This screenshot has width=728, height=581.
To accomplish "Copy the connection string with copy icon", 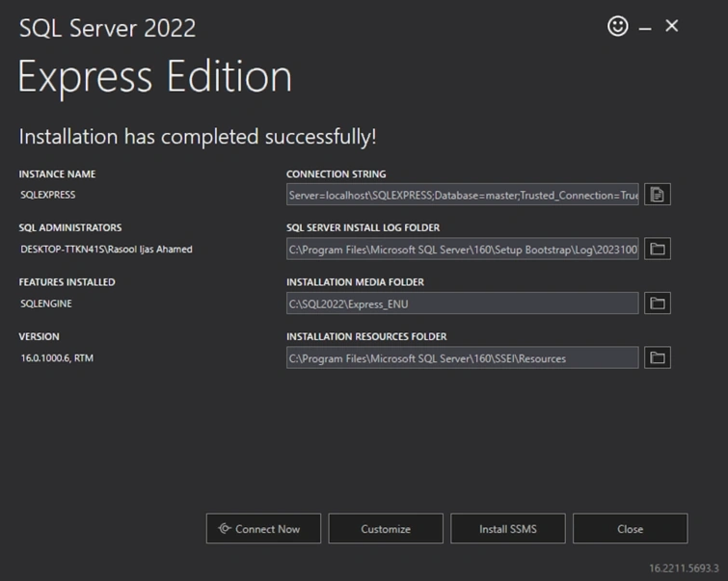I will (x=657, y=195).
